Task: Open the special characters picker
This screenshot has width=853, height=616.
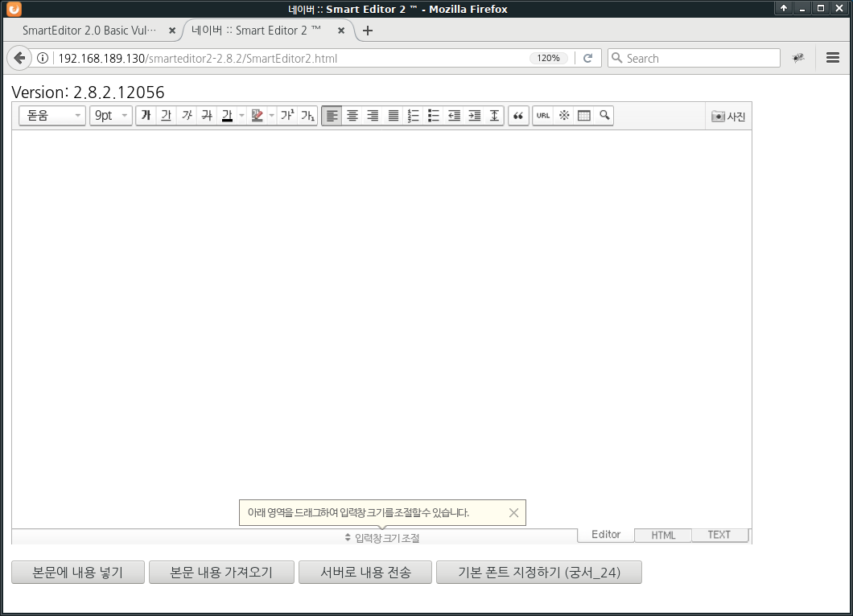Action: (x=563, y=115)
